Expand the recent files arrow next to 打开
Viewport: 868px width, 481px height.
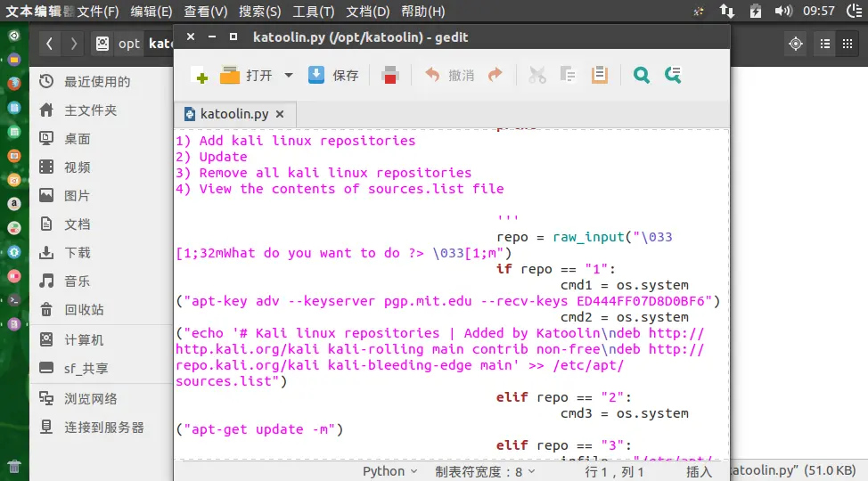point(289,76)
